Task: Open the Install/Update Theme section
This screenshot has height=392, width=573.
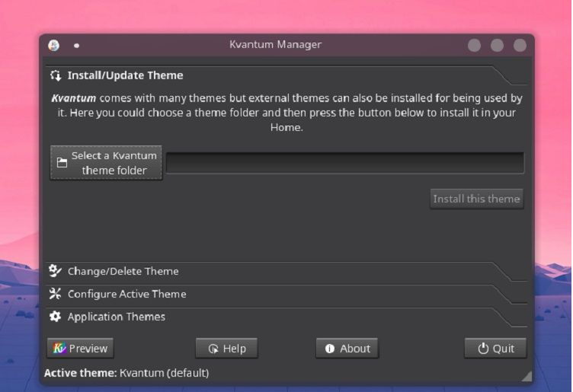Action: [x=286, y=75]
